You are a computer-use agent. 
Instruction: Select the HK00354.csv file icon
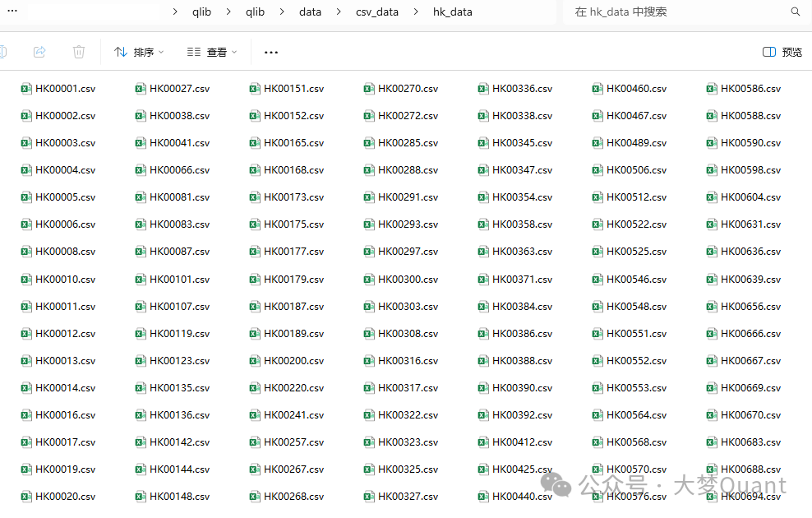tap(483, 197)
